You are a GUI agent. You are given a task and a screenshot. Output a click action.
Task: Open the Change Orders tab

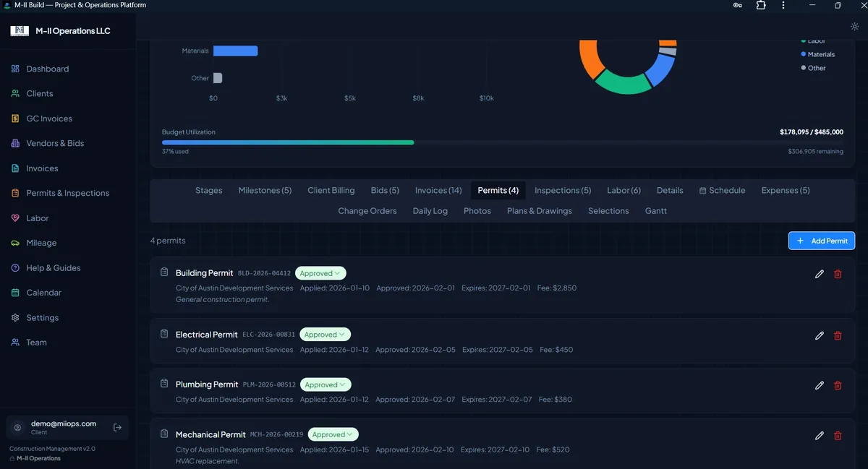pos(367,211)
